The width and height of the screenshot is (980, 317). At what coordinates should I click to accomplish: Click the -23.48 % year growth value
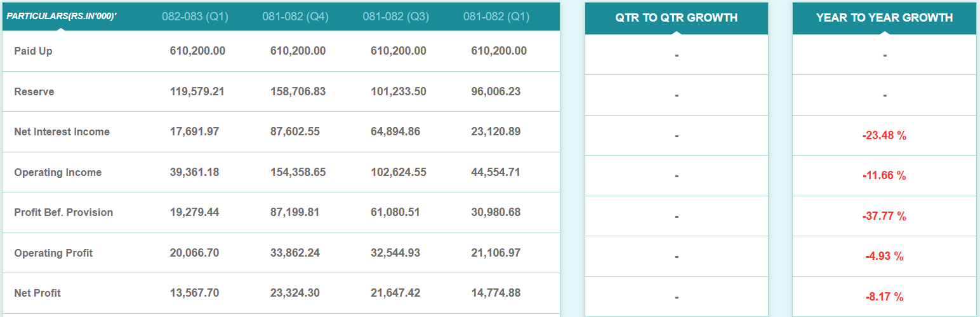(x=884, y=135)
